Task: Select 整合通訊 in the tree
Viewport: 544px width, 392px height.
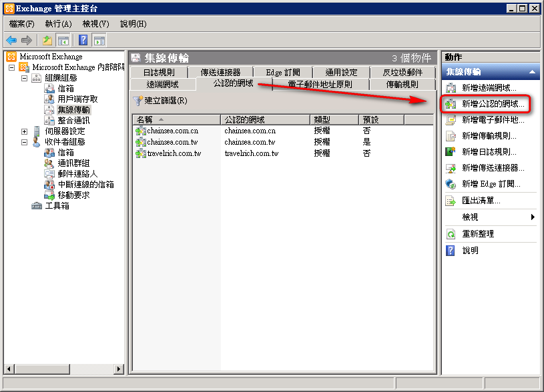Action: (x=73, y=121)
